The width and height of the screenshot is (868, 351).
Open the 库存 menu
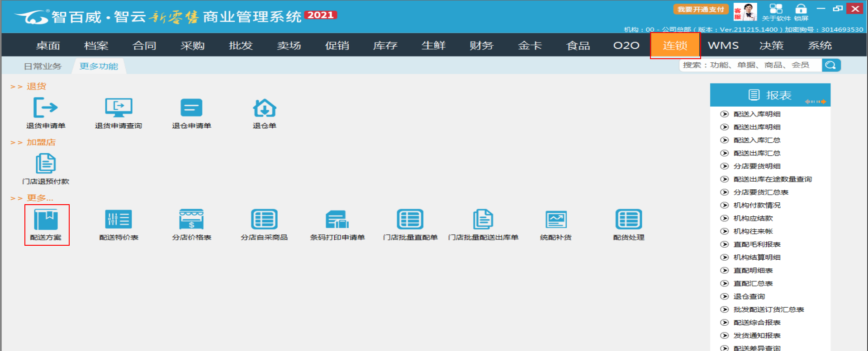pos(385,46)
